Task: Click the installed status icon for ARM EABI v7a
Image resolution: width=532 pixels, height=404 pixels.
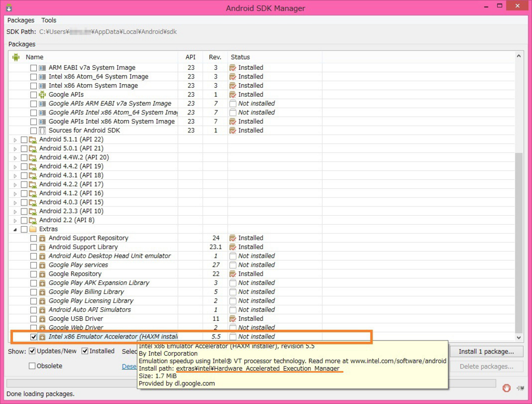Action: (x=233, y=68)
